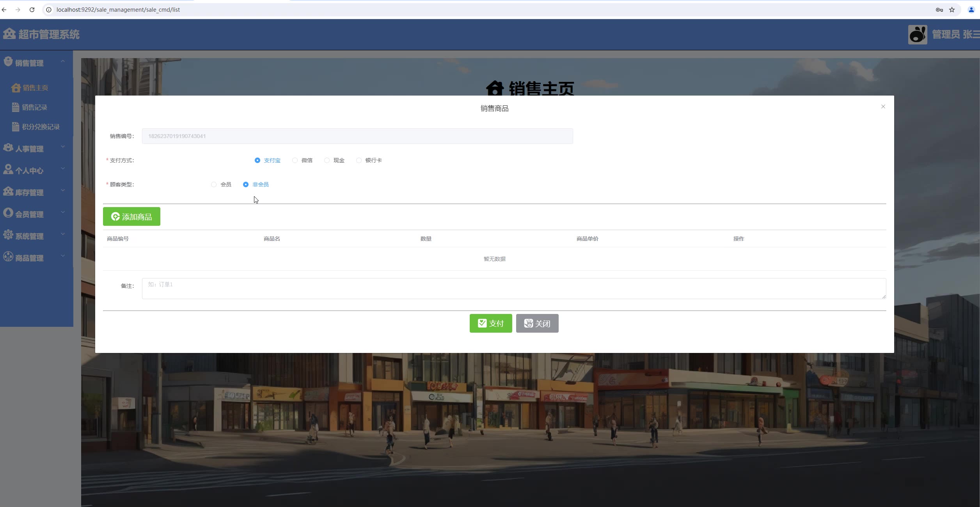
Task: Click the 数量 column header
Action: pyautogui.click(x=426, y=239)
